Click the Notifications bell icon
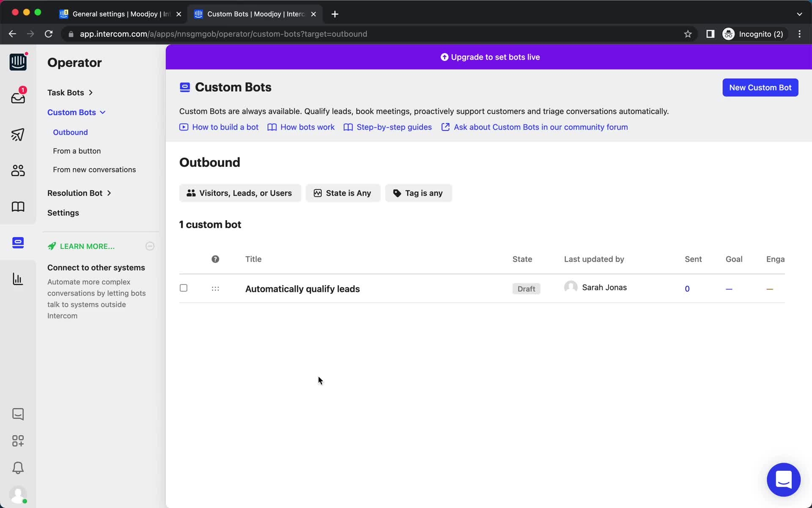 [17, 468]
